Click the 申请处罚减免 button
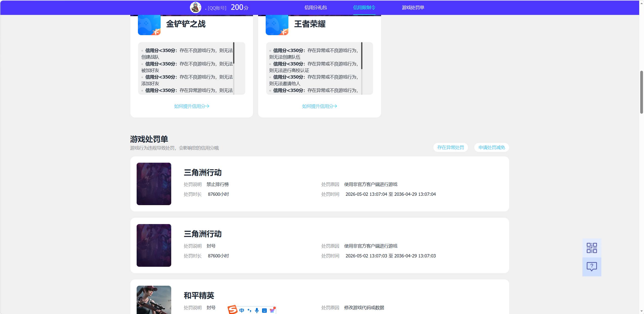The image size is (644, 314). pyautogui.click(x=491, y=148)
